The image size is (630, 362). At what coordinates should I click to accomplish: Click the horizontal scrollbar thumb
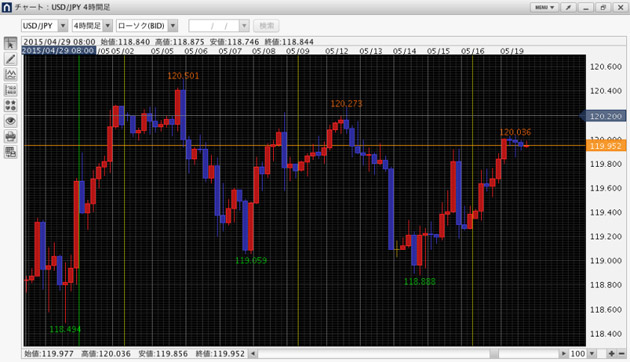coord(494,354)
